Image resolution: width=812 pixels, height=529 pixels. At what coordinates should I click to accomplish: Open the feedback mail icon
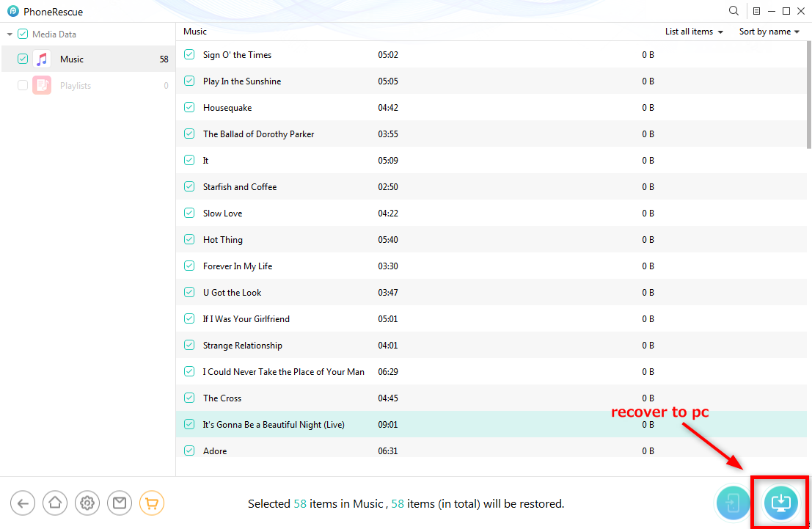pyautogui.click(x=120, y=503)
